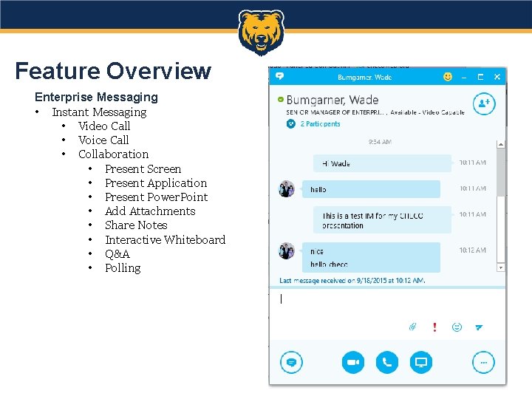Open the IM chat bubble button
532x399 pixels.
point(291,362)
